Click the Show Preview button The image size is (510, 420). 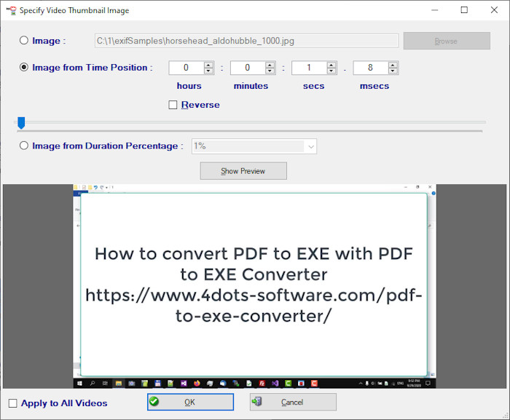tap(243, 171)
